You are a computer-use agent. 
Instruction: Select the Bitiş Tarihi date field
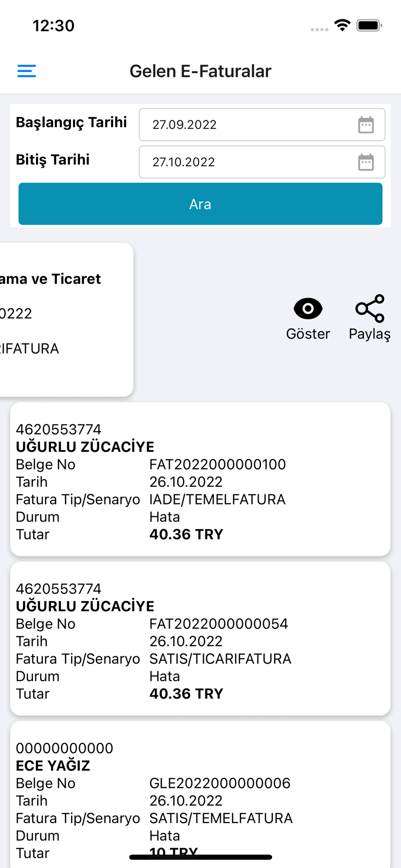pyautogui.click(x=262, y=162)
